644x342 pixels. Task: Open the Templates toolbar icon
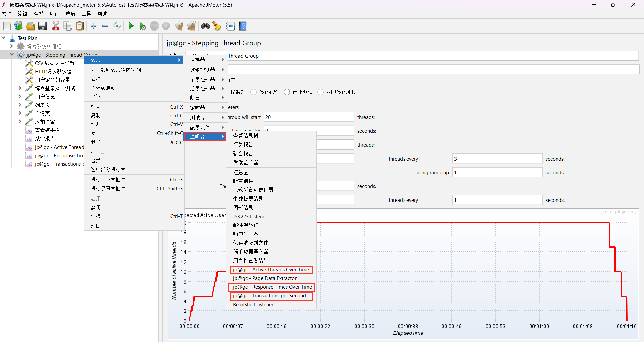point(18,26)
